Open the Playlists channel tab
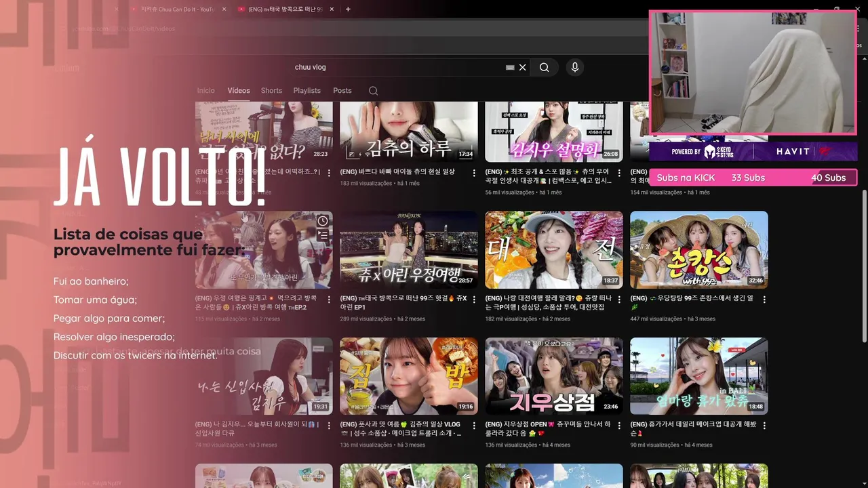Image resolution: width=868 pixels, height=488 pixels. point(307,91)
